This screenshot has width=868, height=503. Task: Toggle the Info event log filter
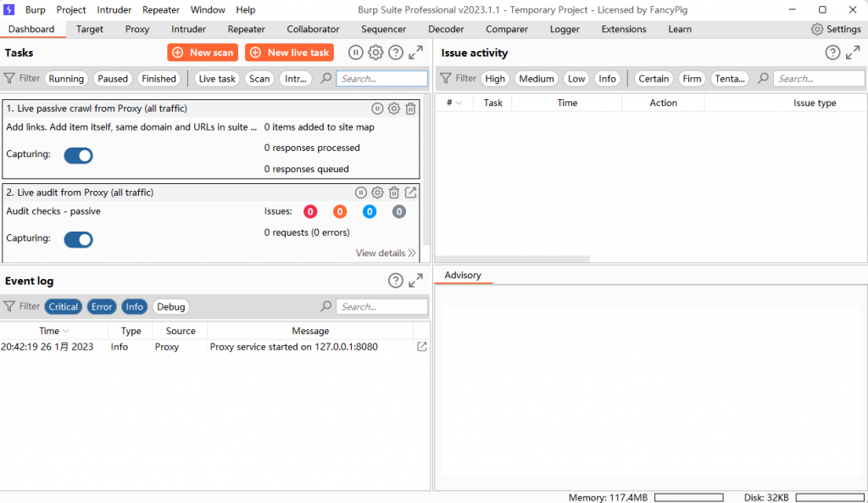pos(134,307)
